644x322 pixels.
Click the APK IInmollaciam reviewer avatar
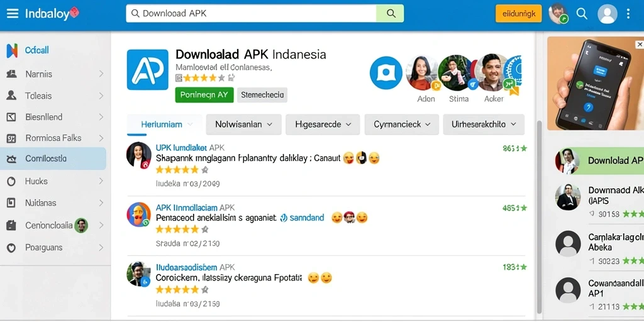(138, 214)
